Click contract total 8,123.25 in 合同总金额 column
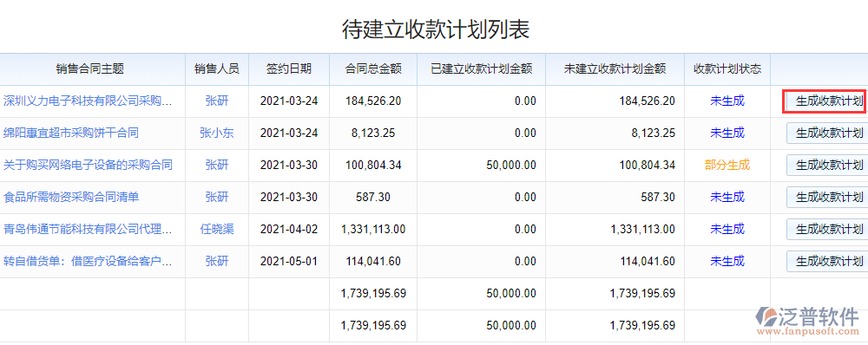The height and width of the screenshot is (345, 868). click(x=373, y=133)
